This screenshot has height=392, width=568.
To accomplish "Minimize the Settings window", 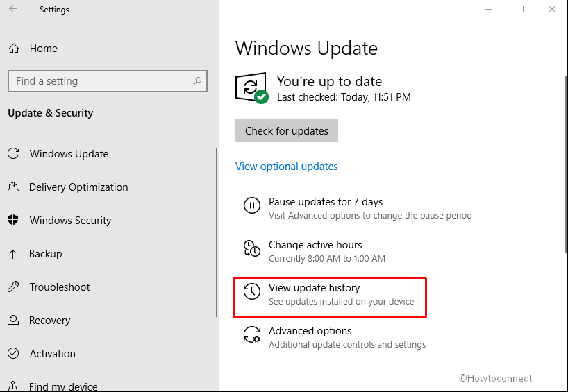I will click(488, 9).
